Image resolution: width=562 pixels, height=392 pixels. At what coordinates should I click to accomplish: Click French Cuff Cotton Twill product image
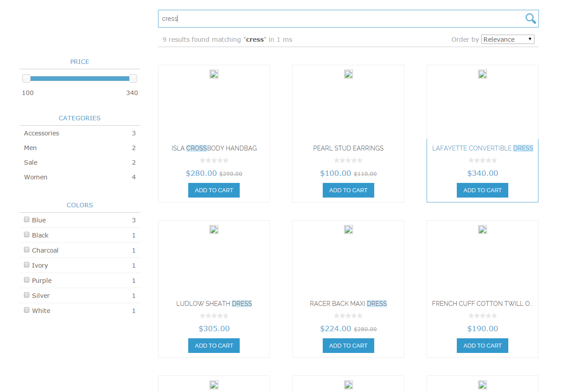[483, 230]
